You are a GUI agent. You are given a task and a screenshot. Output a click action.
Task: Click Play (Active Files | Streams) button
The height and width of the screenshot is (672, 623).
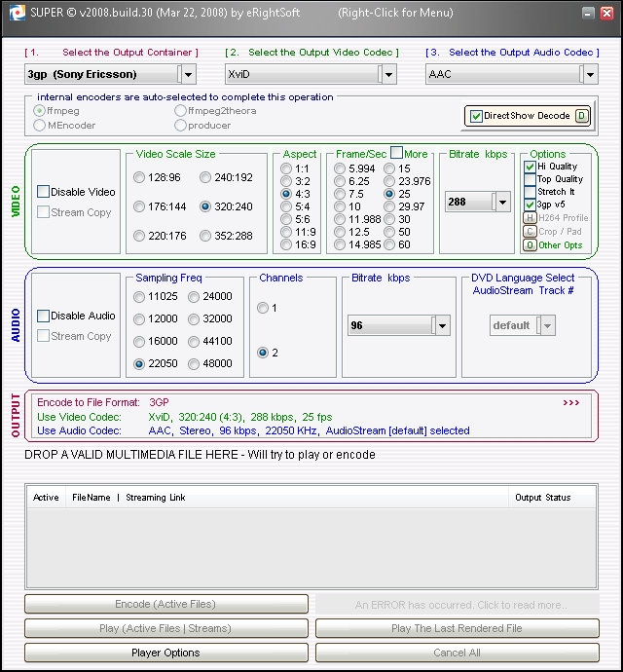pyautogui.click(x=166, y=628)
